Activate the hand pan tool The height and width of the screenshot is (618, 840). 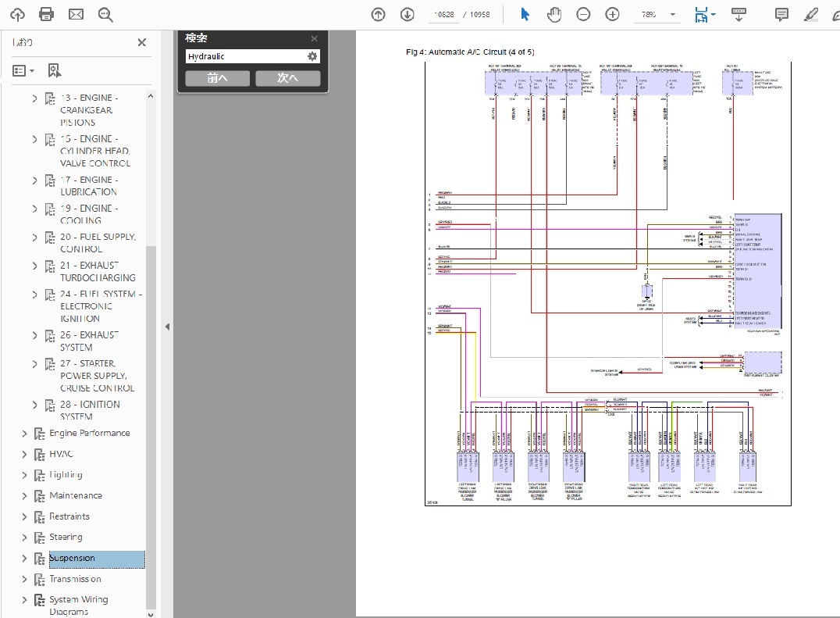[554, 14]
